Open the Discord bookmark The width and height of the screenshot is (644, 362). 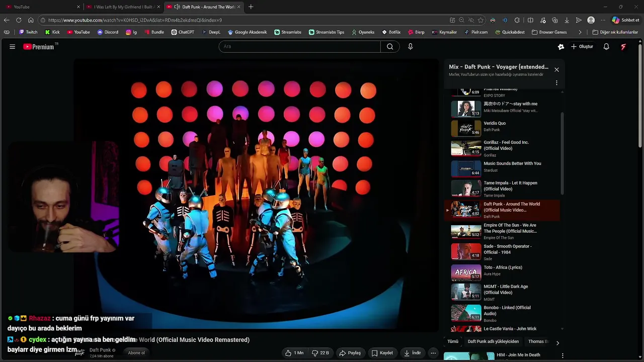coord(108,32)
